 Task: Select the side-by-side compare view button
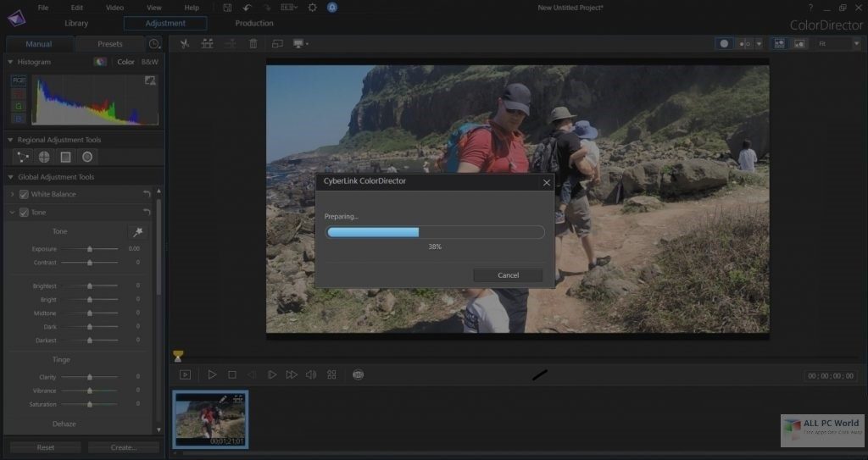point(744,44)
